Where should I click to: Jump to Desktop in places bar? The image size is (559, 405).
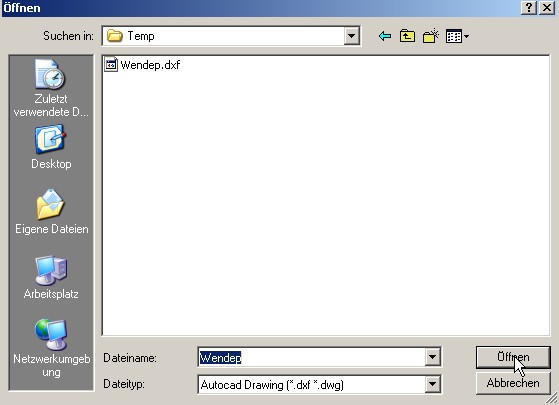tap(51, 147)
